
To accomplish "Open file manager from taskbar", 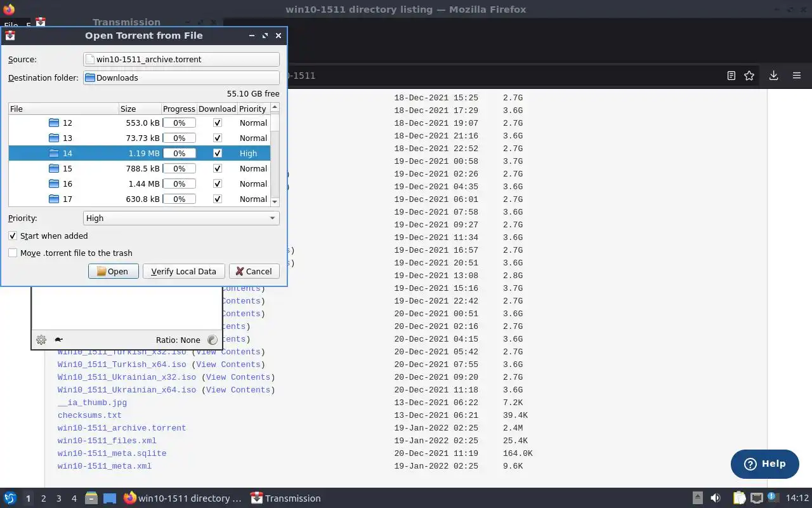I will coord(91,498).
